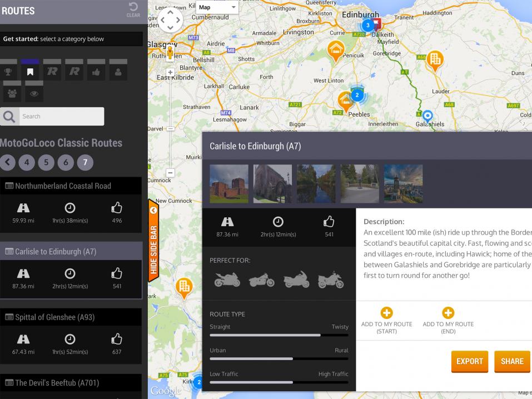The height and width of the screenshot is (399, 532).
Task: Click orange building marker near Lauder
Action: [x=435, y=61]
